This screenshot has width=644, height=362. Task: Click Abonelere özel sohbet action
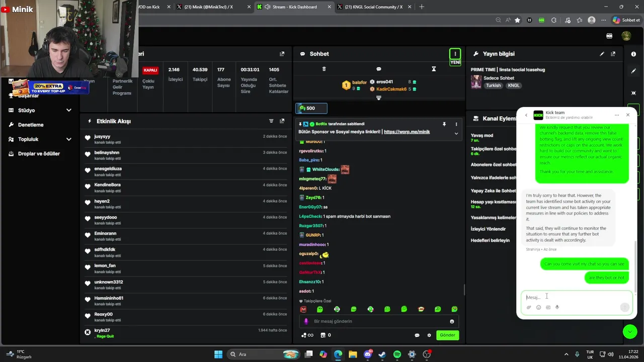494,165
